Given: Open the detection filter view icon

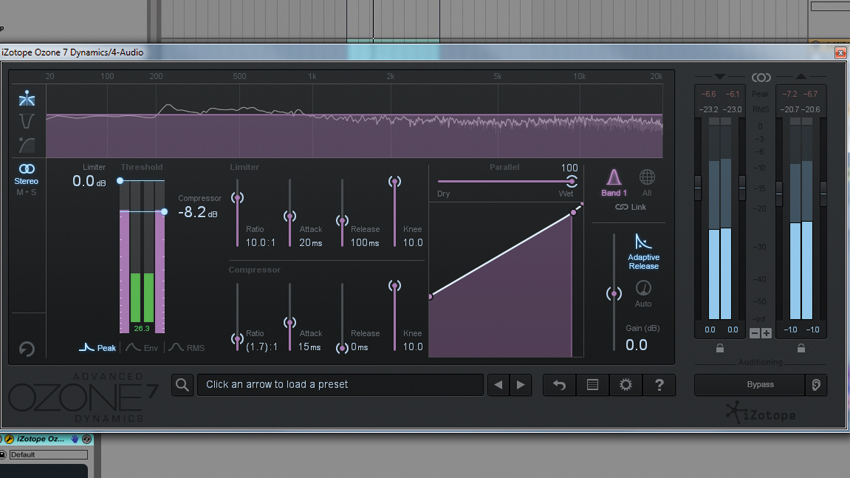Looking at the screenshot, I should (27, 121).
